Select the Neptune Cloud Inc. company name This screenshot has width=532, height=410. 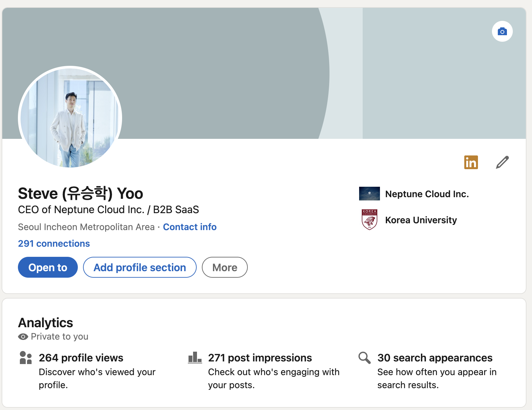coord(427,194)
